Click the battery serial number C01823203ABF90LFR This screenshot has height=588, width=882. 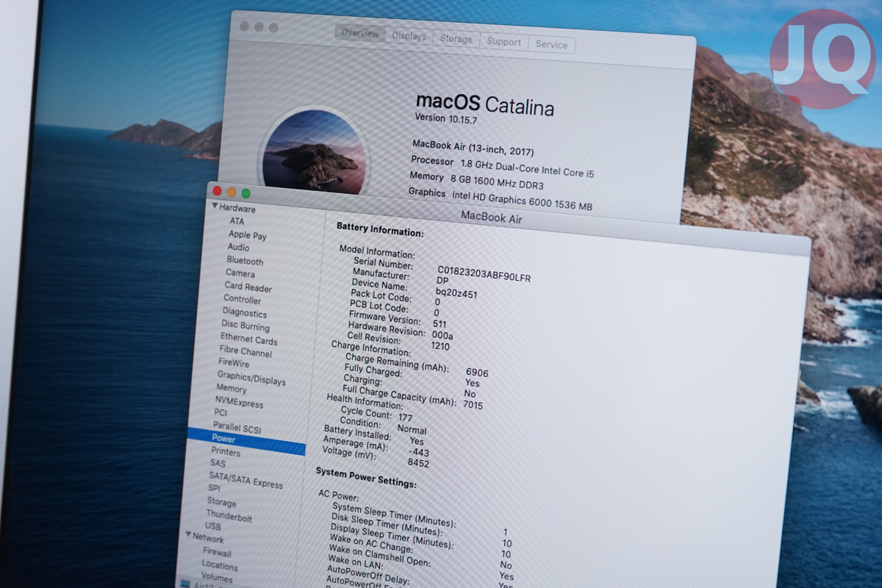(484, 273)
